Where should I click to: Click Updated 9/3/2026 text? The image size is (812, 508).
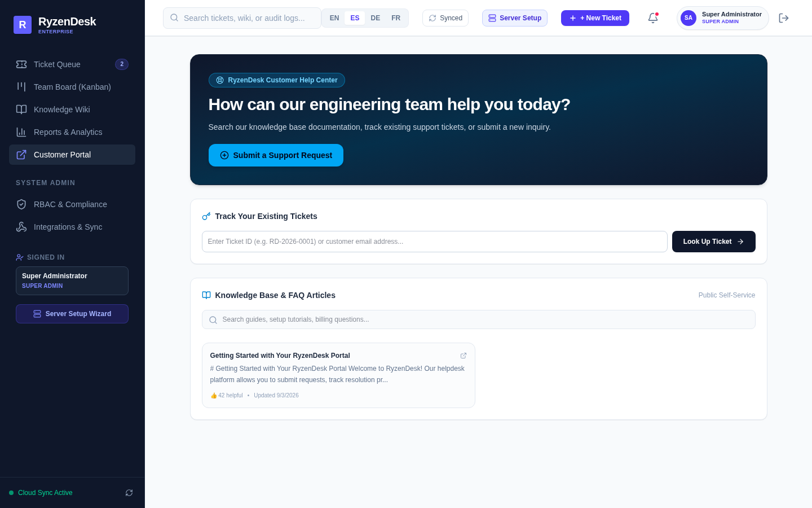276,396
